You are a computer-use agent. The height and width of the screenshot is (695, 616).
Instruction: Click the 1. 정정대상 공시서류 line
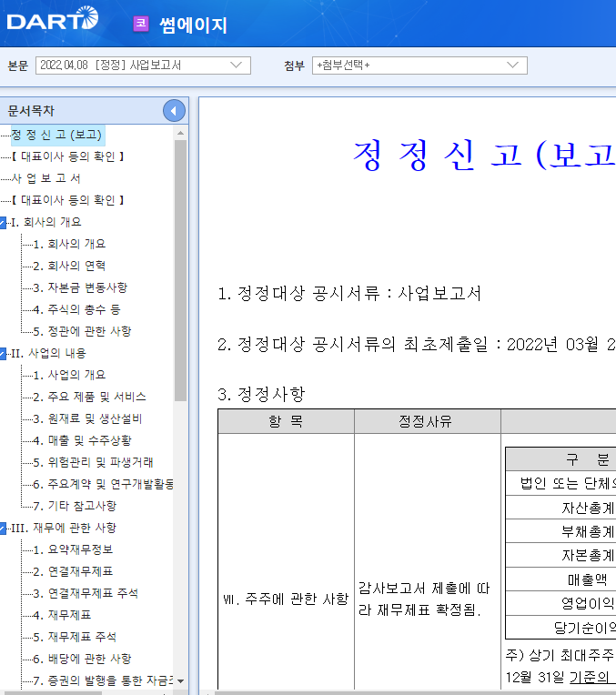[349, 294]
